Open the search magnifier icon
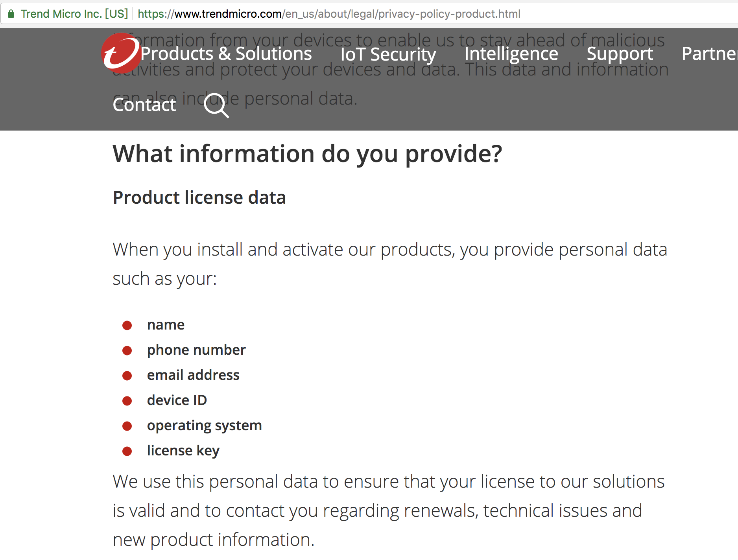The height and width of the screenshot is (560, 738). pyautogui.click(x=216, y=105)
